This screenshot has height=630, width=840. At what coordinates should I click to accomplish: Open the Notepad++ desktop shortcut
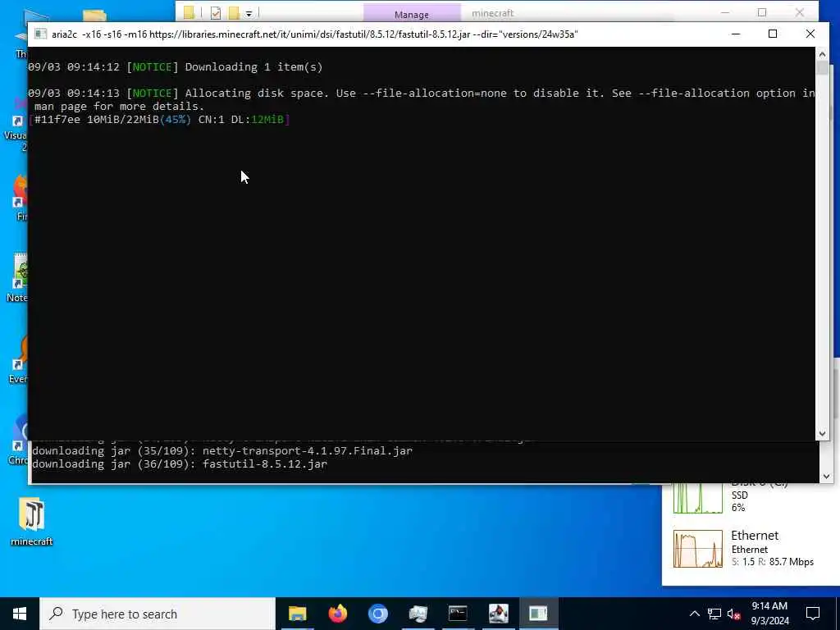click(x=18, y=277)
